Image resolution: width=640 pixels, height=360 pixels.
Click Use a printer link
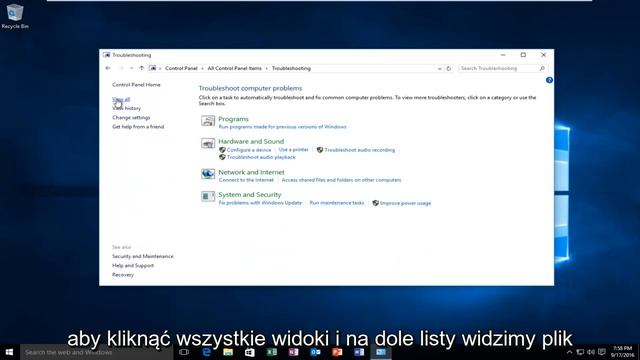coord(293,150)
